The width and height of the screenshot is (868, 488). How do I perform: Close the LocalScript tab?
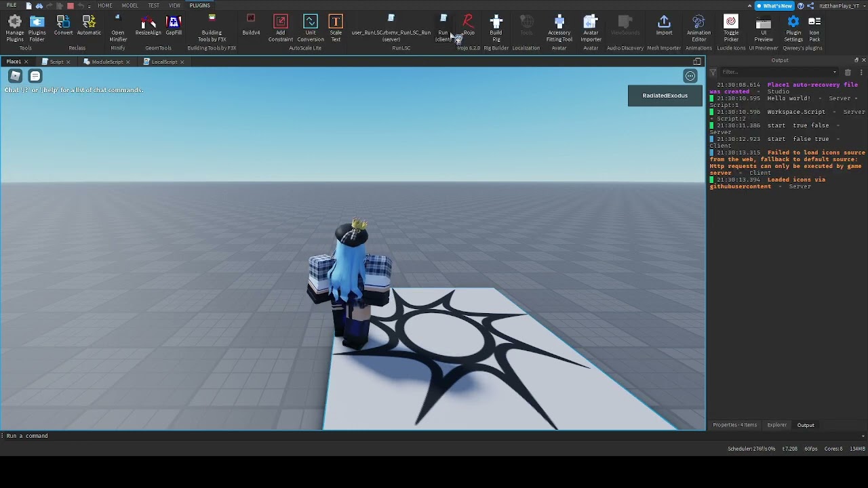click(182, 62)
